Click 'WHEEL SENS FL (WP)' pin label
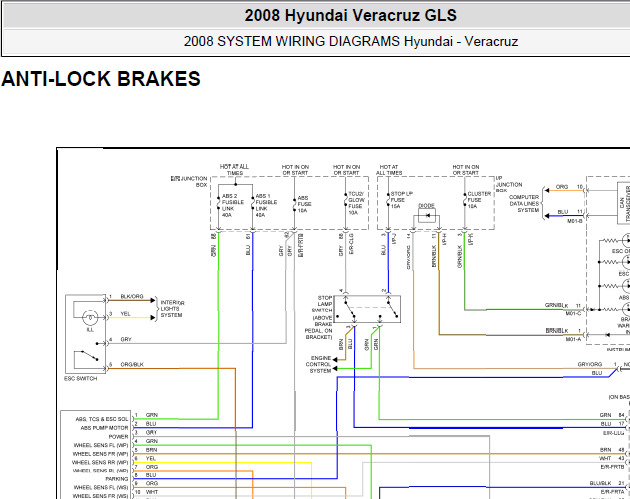 click(101, 446)
